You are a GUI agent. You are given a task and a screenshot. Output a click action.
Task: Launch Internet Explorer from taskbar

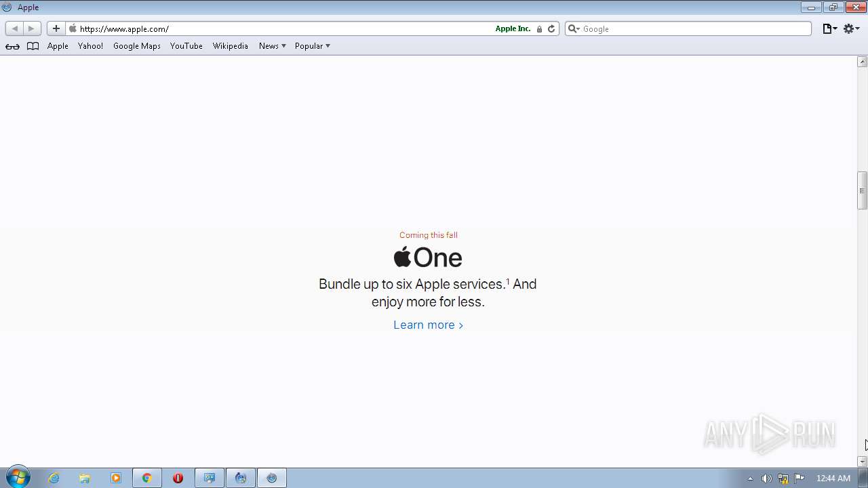click(54, 478)
